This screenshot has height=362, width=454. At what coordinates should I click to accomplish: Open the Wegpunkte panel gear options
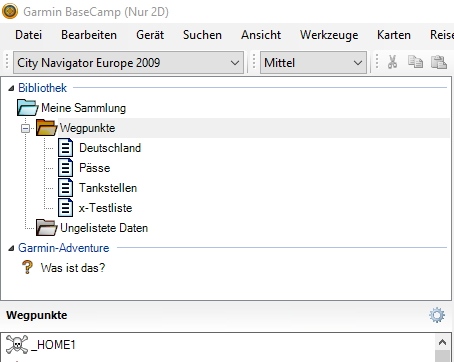437,315
